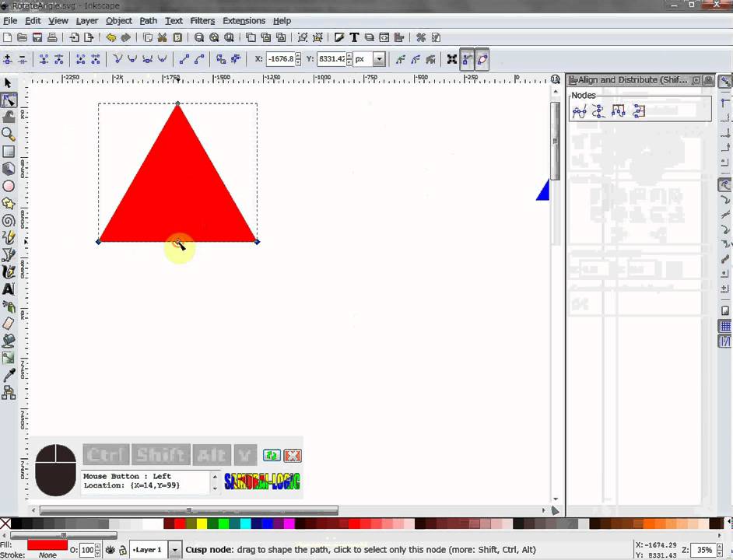Break path at selected nodes
This screenshot has height=560, width=733.
point(58,59)
